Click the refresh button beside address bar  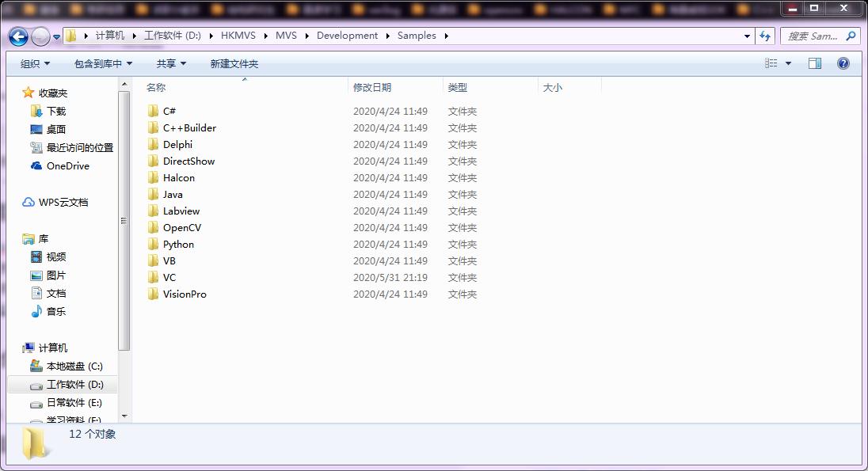pyautogui.click(x=765, y=36)
